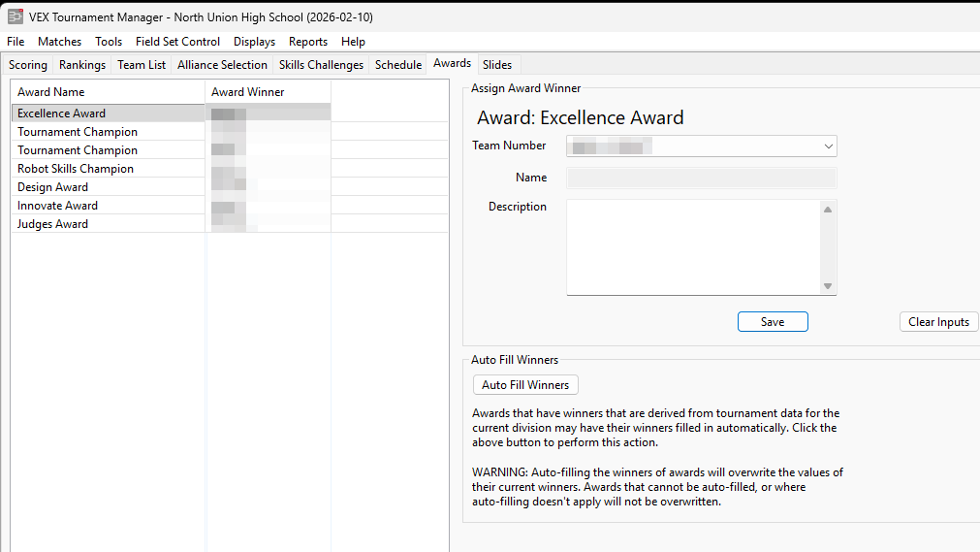980x552 pixels.
Task: Click the Clear Inputs button
Action: 938,322
